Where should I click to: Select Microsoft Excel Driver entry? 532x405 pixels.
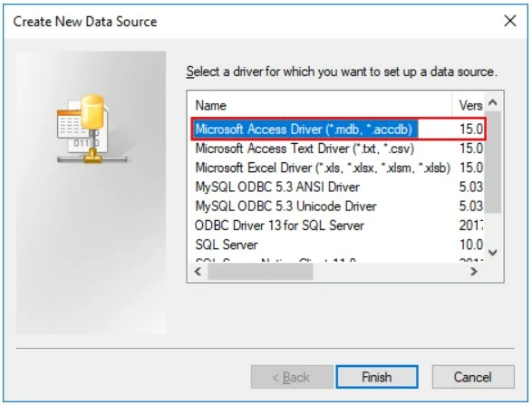339,168
